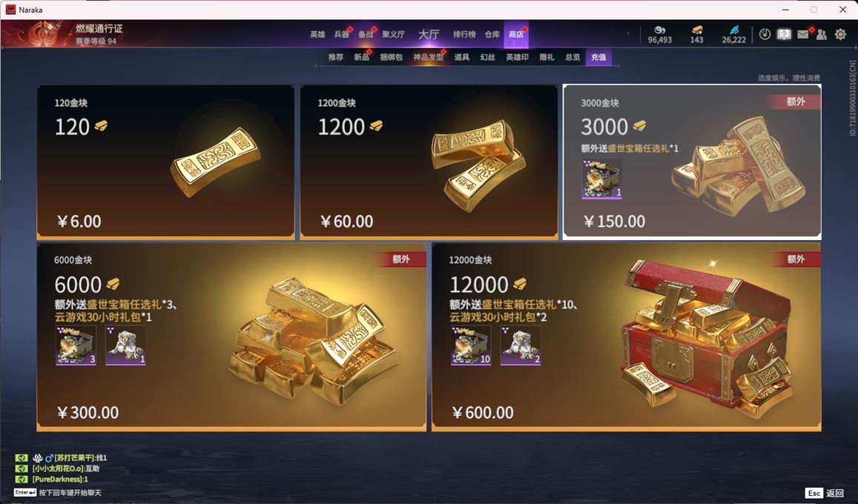Click the Esc 返回 back button

click(x=825, y=493)
